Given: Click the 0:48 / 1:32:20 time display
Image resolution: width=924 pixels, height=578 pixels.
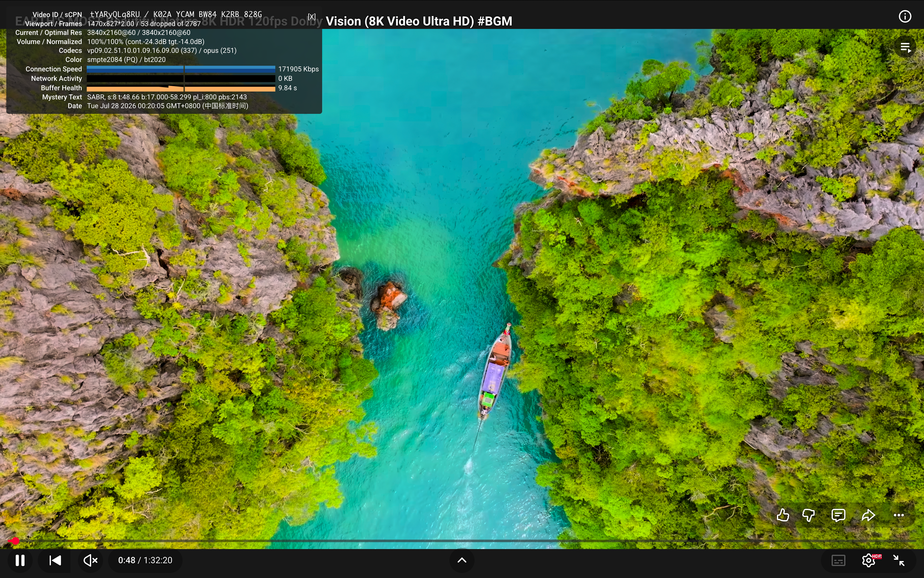Looking at the screenshot, I should [145, 560].
